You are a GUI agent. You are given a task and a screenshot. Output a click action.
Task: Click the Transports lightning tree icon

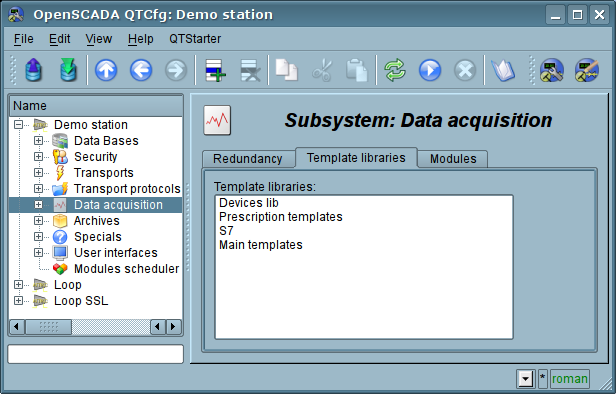[x=60, y=173]
